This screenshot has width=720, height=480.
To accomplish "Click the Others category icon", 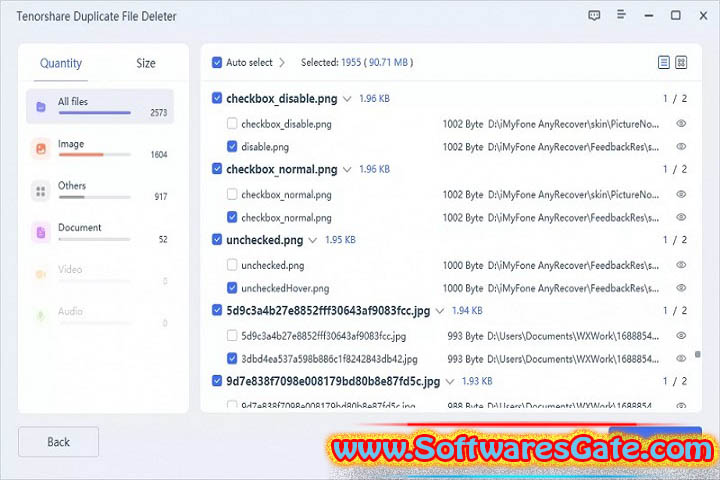I will (41, 191).
